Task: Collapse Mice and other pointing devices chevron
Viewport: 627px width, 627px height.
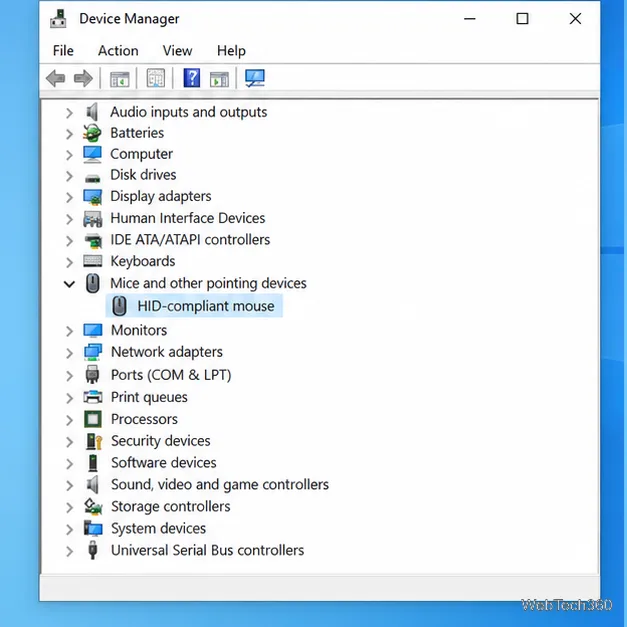Action: pos(69,284)
